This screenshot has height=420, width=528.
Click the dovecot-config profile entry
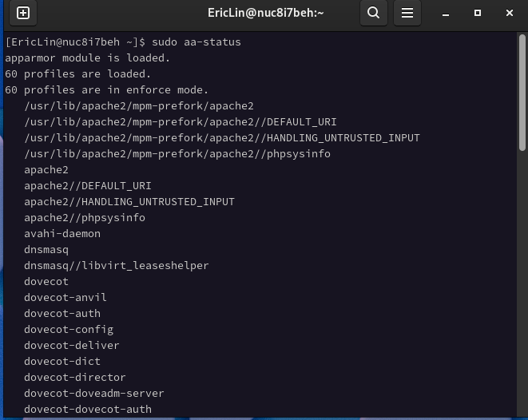(69, 329)
